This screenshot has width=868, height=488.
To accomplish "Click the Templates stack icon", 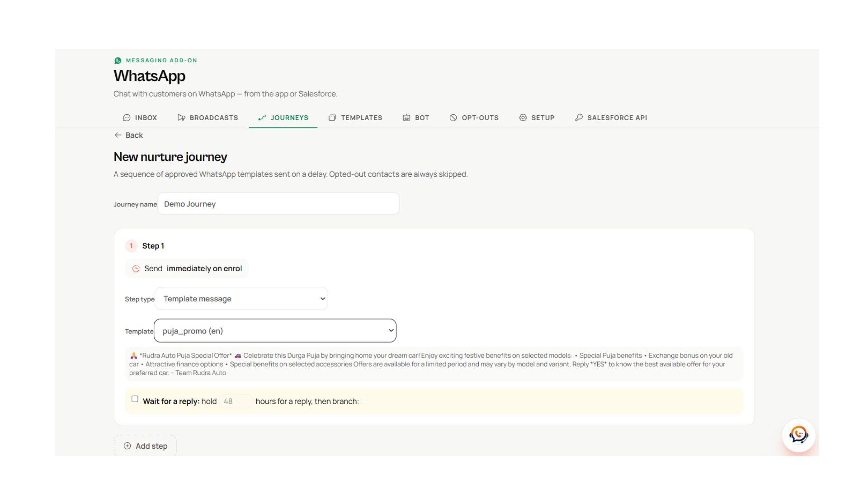I will coord(332,117).
